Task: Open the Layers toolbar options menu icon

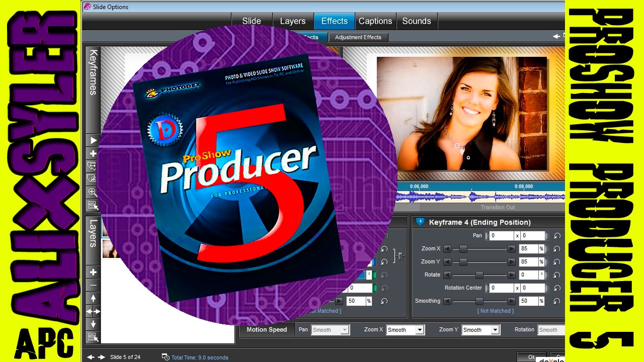Action: [x=93, y=337]
